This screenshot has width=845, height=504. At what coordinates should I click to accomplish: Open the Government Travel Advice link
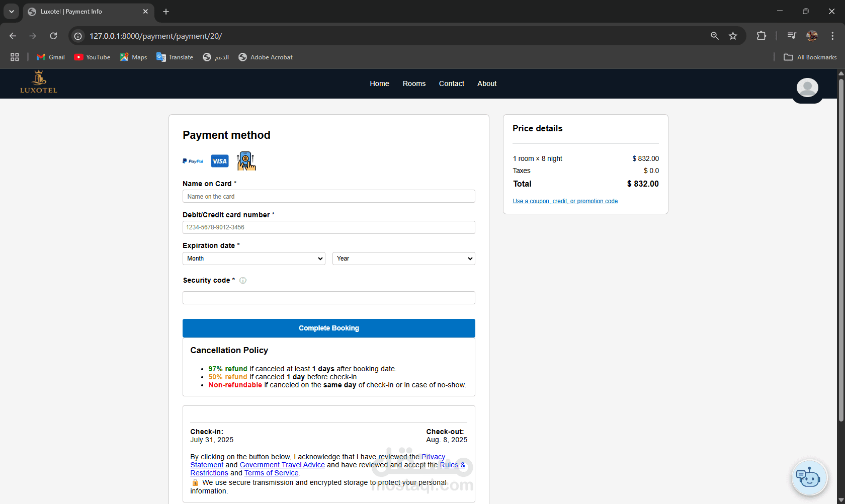(x=282, y=465)
